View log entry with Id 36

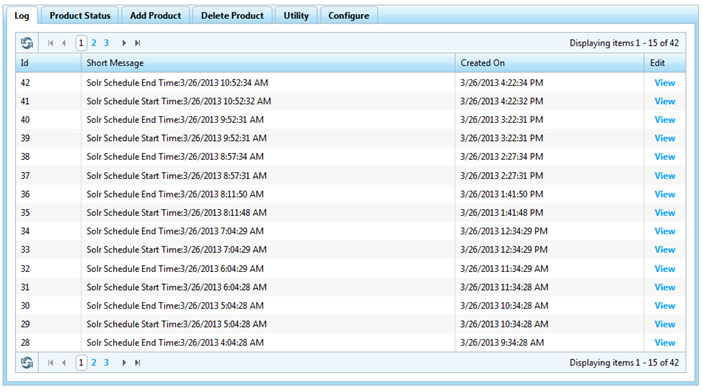click(665, 194)
